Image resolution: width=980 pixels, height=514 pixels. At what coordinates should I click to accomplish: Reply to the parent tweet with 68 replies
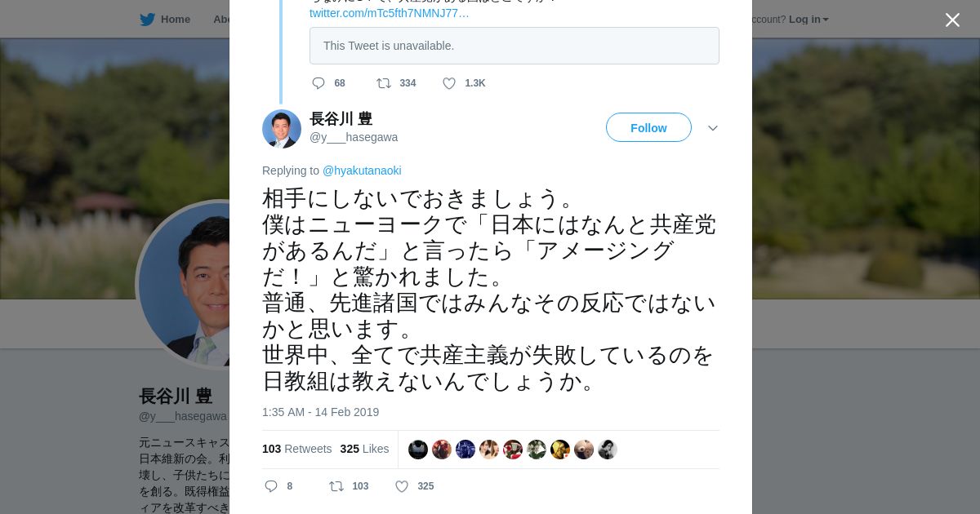point(318,83)
